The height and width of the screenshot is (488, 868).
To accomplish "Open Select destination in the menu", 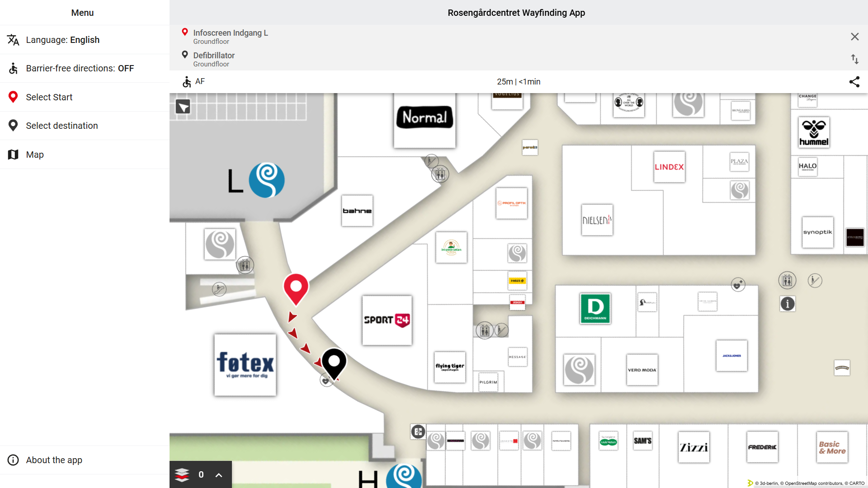I will (85, 126).
